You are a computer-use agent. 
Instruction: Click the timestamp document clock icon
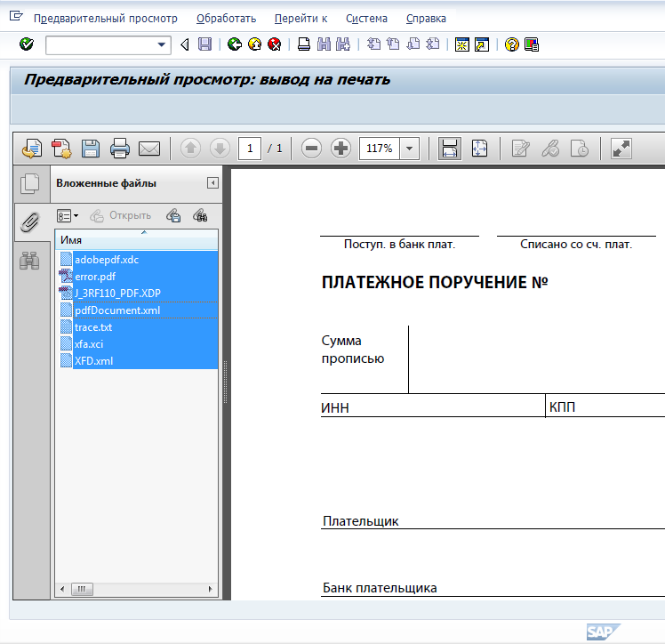(580, 149)
